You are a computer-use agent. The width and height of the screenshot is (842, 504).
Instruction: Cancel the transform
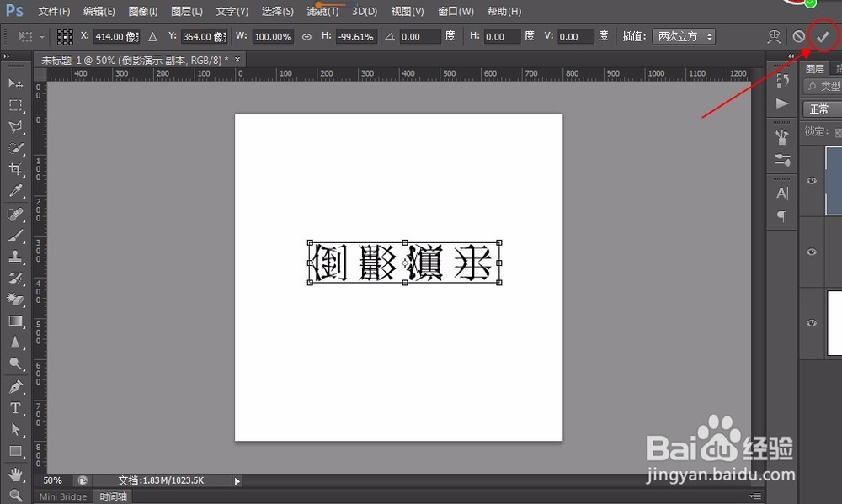(x=798, y=36)
